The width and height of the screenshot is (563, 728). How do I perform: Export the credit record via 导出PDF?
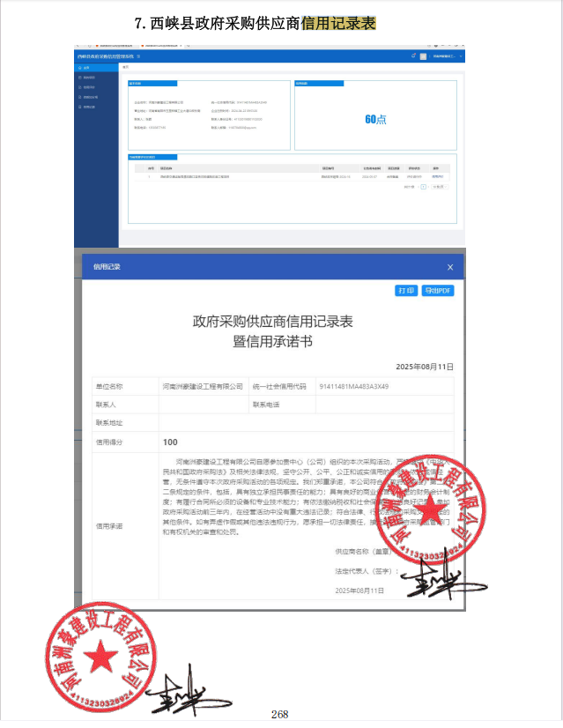click(437, 290)
